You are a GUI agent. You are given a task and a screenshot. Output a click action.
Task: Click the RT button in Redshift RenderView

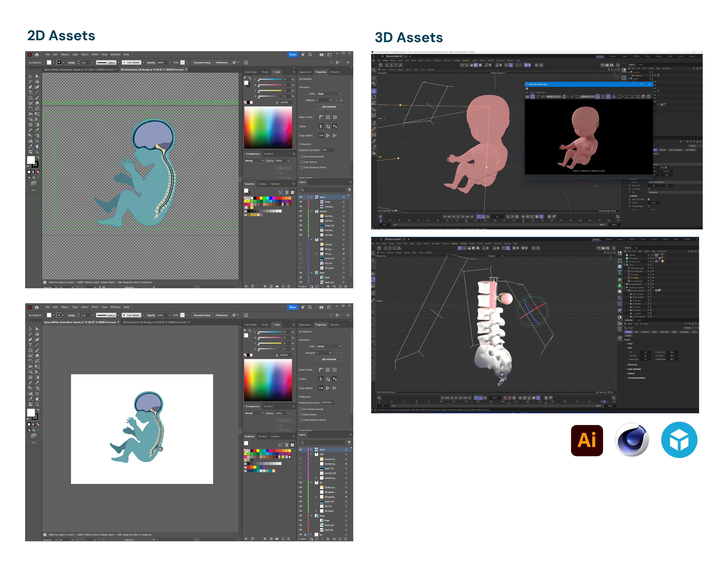click(x=543, y=97)
